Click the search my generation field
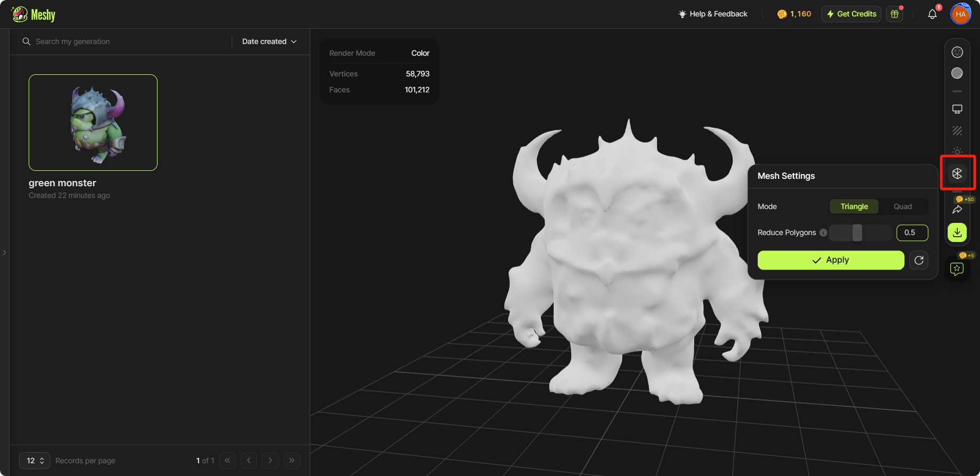 [126, 41]
